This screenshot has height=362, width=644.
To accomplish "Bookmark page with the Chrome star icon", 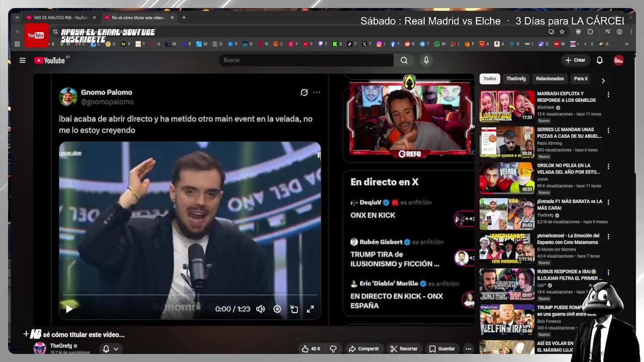I will 562,32.
